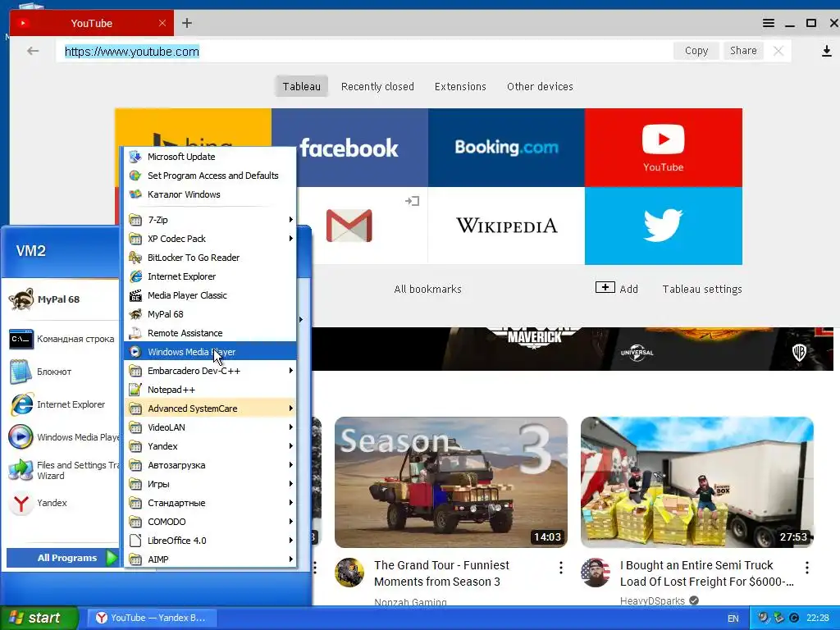Click the address bar URL field
The height and width of the screenshot is (630, 840).
tap(364, 51)
